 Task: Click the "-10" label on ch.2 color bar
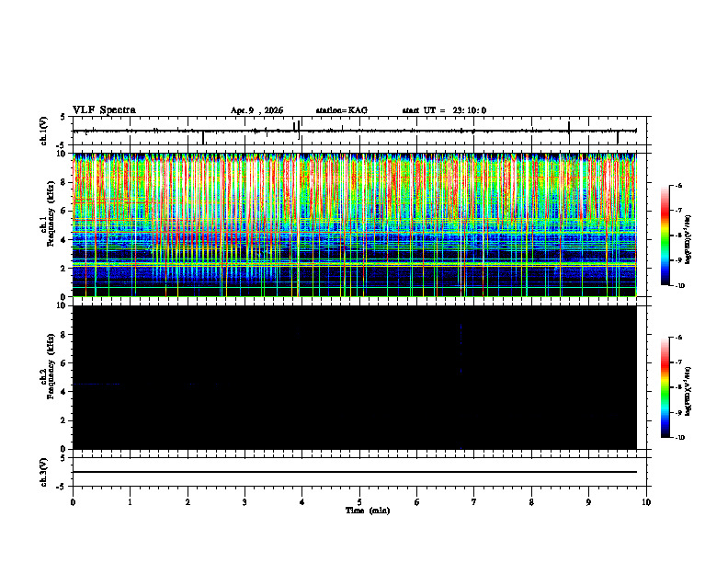(x=679, y=438)
